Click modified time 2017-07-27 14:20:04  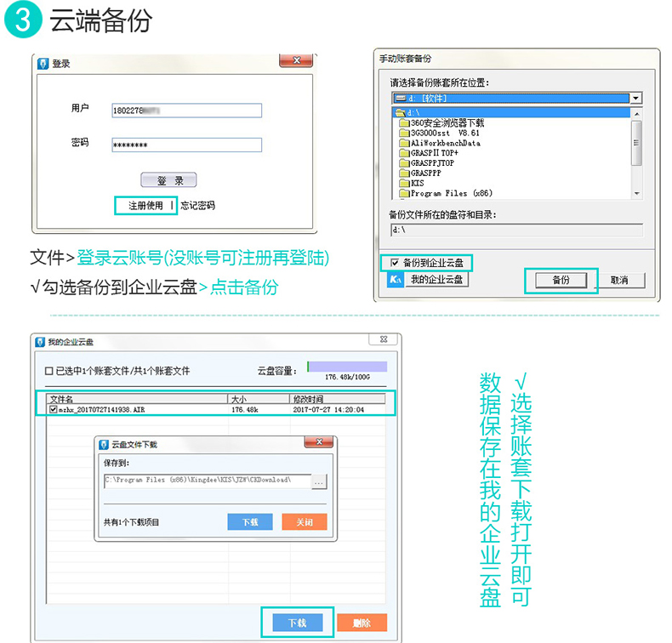[x=328, y=410]
